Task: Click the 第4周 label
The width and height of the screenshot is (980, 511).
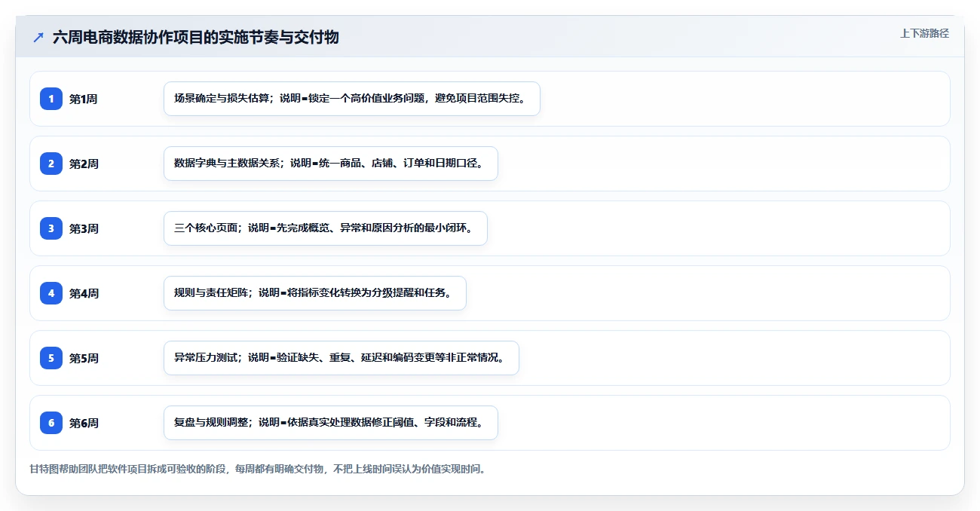Action: tap(84, 293)
